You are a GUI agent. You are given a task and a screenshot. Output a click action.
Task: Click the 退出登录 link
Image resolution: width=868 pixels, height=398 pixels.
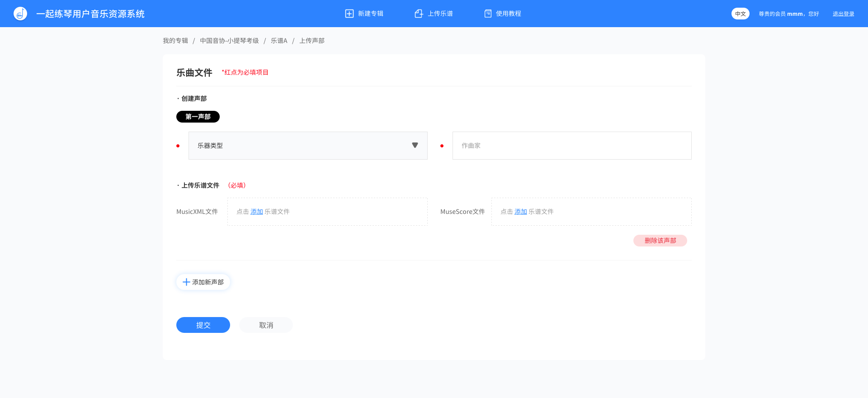844,14
